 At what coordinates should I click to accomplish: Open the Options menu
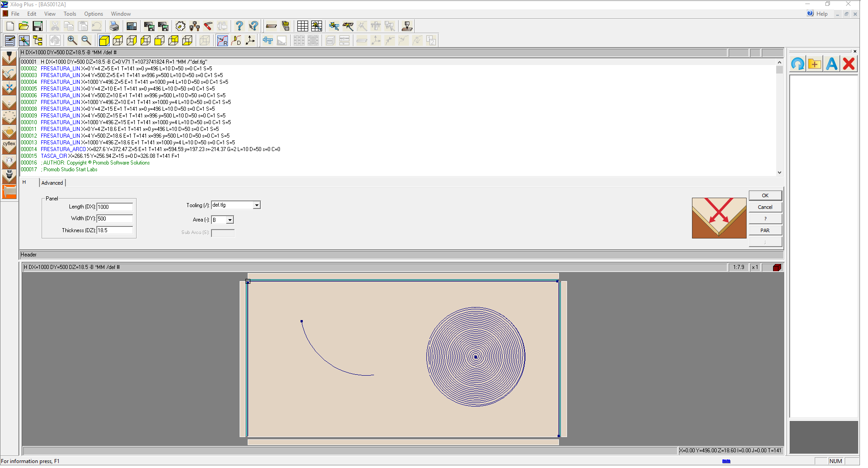94,14
